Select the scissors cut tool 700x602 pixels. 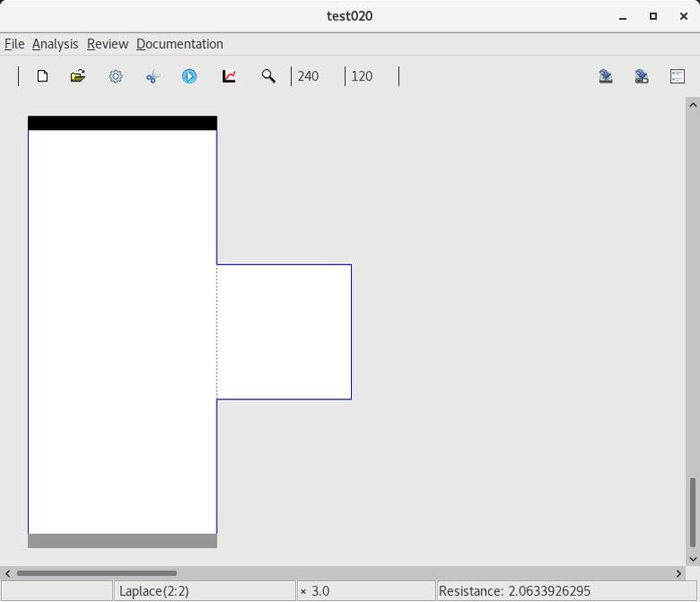pyautogui.click(x=152, y=76)
